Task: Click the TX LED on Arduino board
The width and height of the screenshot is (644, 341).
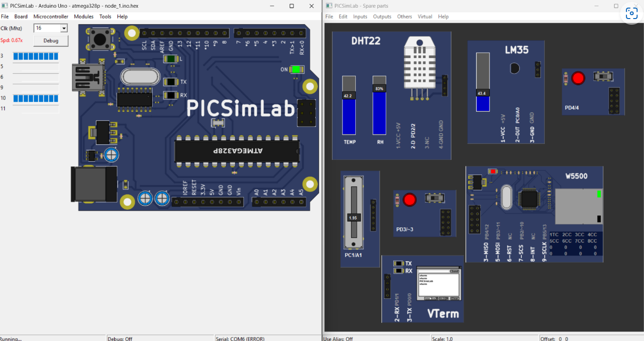Action: (x=171, y=82)
